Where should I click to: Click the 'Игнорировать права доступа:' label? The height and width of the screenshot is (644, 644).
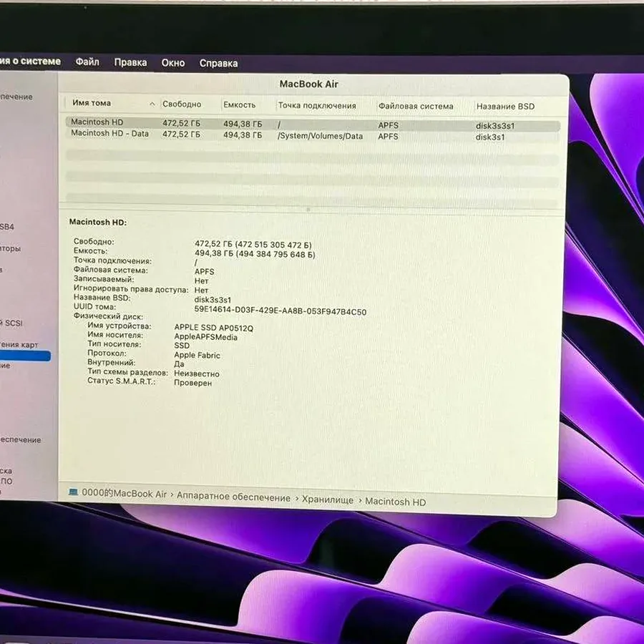click(x=131, y=289)
